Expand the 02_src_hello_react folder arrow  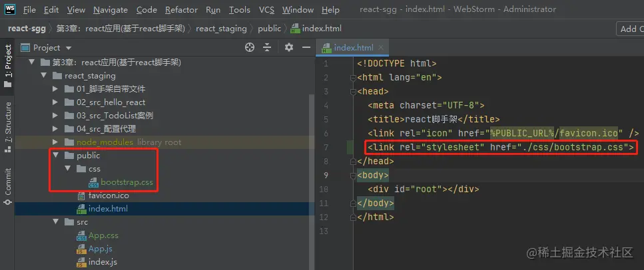[55, 102]
